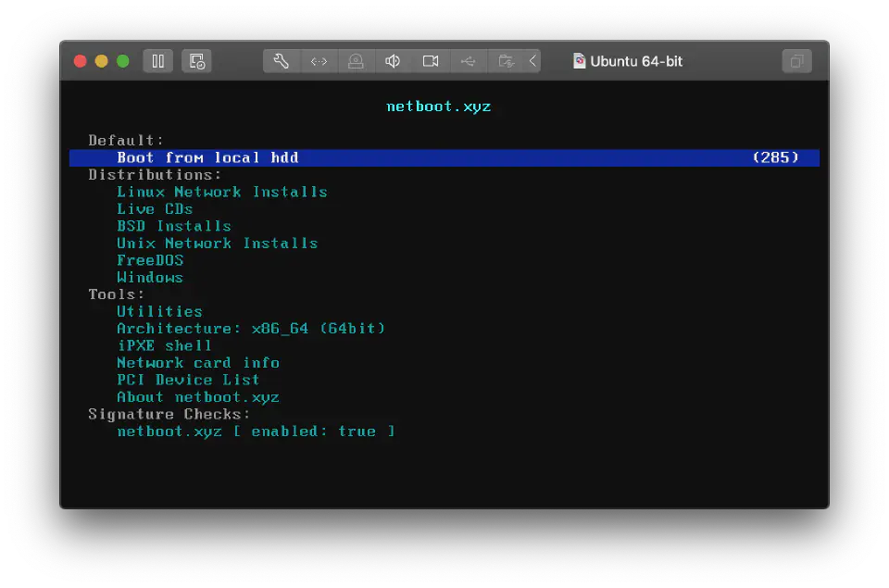Expand the toolbar's left chevron arrow
Image resolution: width=889 pixels, height=588 pixels.
(532, 61)
